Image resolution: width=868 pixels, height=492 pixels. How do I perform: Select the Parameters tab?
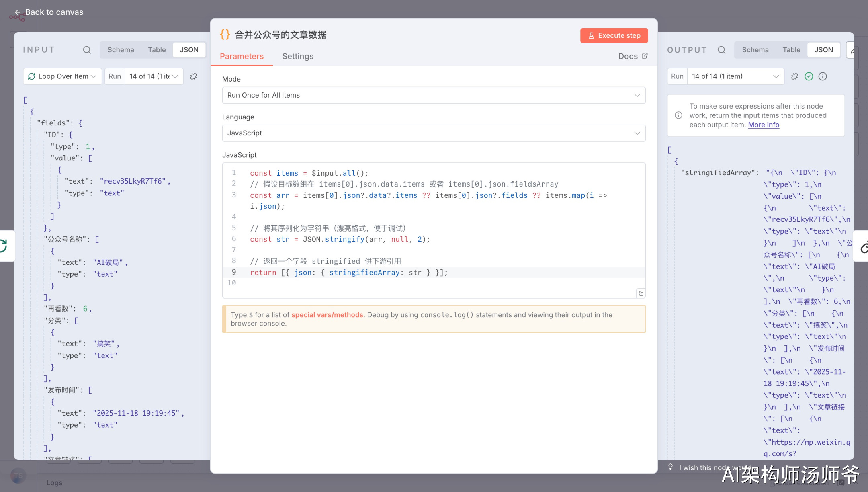(242, 56)
